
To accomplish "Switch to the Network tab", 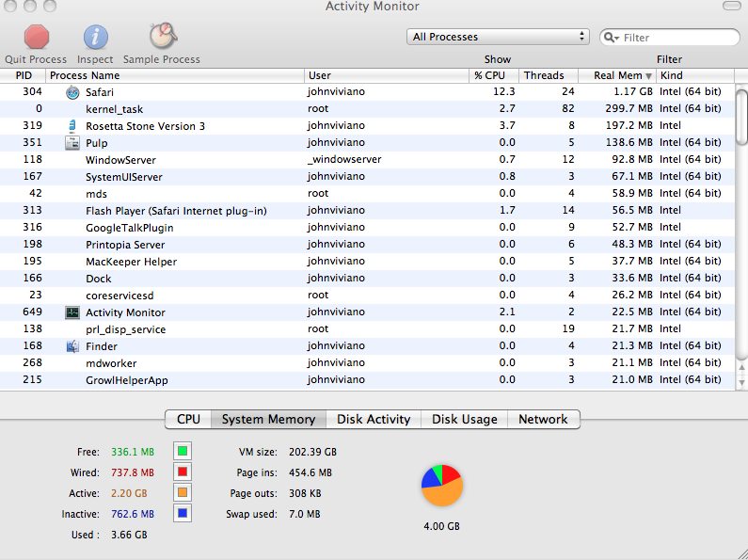I will coord(543,419).
